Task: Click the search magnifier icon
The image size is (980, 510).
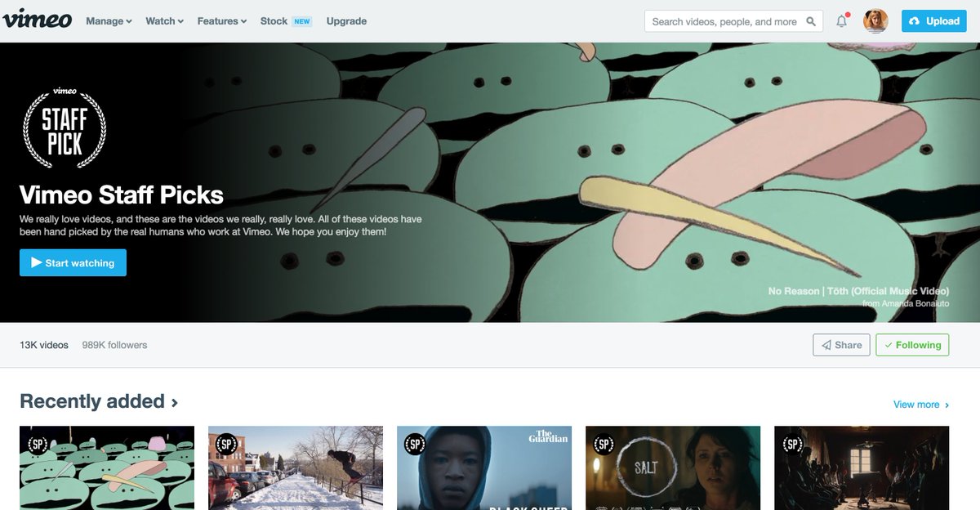Action: (811, 21)
